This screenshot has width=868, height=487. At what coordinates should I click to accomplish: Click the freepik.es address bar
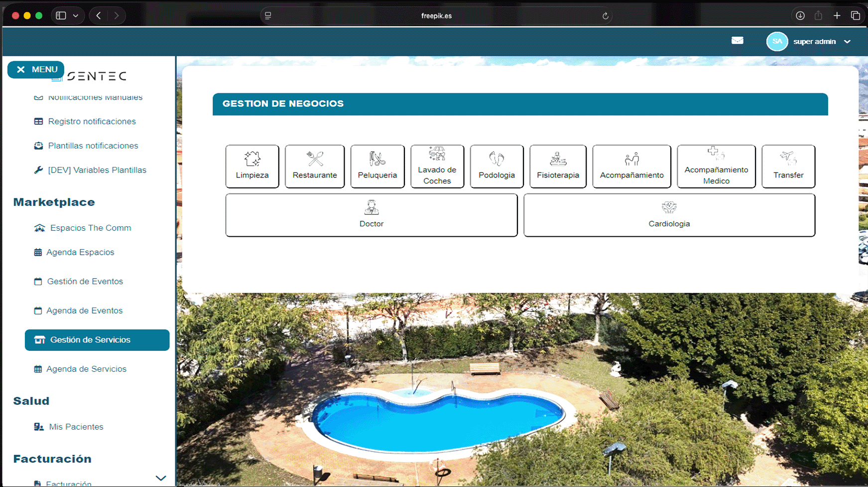[x=436, y=16]
